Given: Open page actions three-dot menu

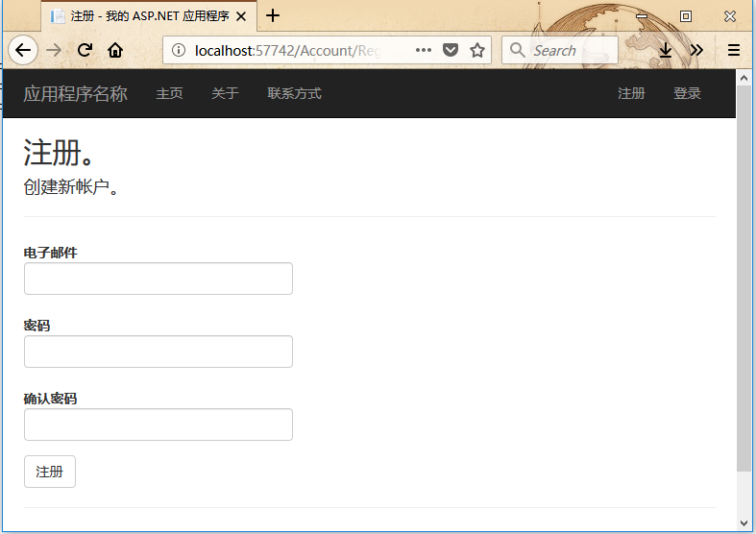Looking at the screenshot, I should coord(424,51).
